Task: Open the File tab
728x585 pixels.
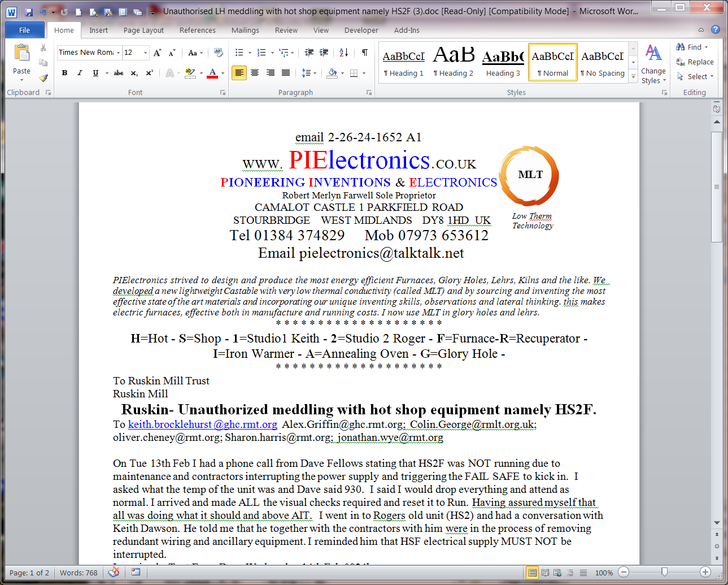Action: click(x=24, y=30)
